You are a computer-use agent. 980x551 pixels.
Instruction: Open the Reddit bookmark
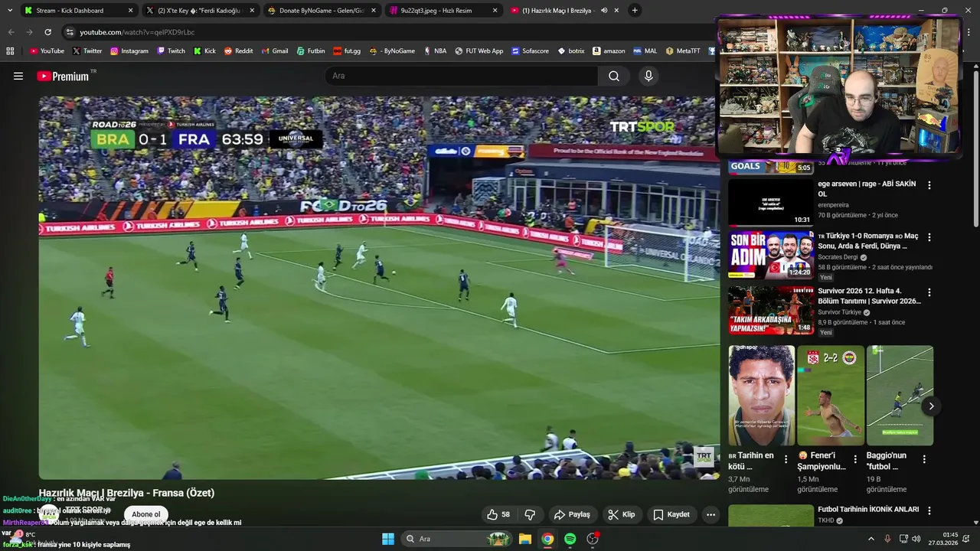(238, 51)
